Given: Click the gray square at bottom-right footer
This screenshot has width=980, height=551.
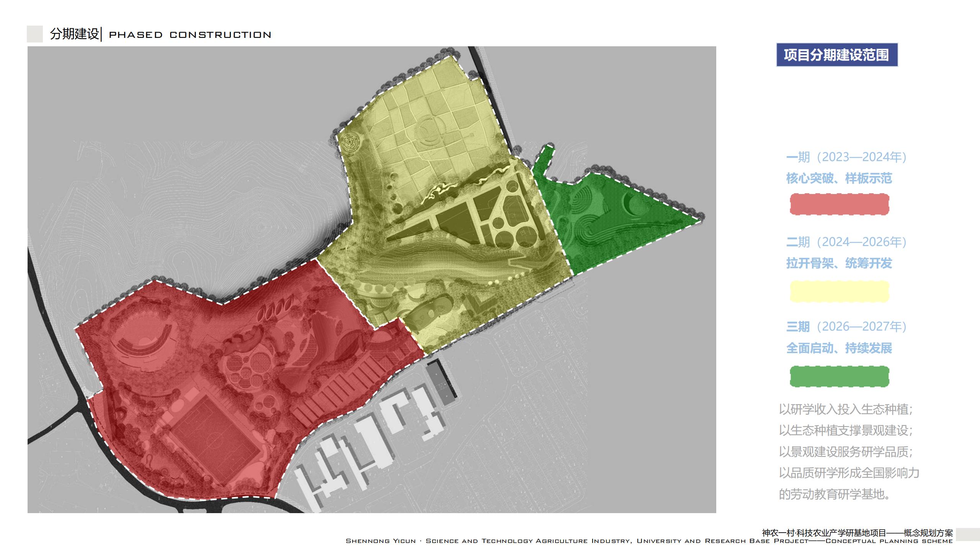Looking at the screenshot, I should pos(967,535).
